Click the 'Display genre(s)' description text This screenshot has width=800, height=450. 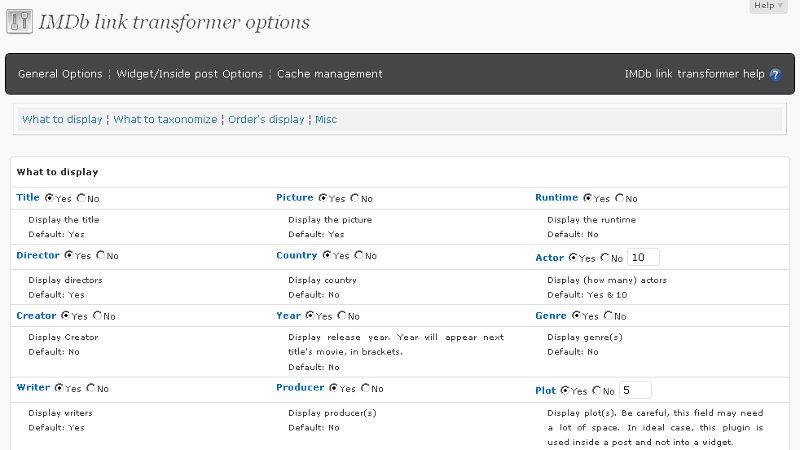[x=585, y=337]
